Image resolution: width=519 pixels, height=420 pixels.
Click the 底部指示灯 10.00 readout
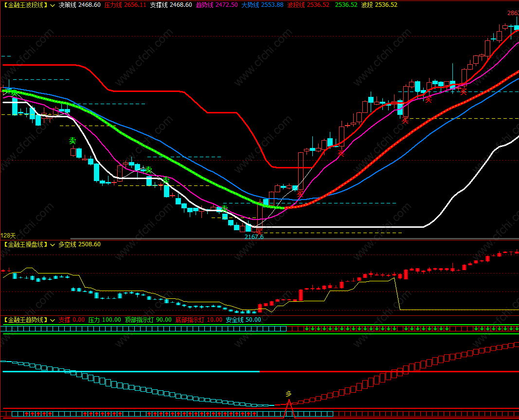198,320
